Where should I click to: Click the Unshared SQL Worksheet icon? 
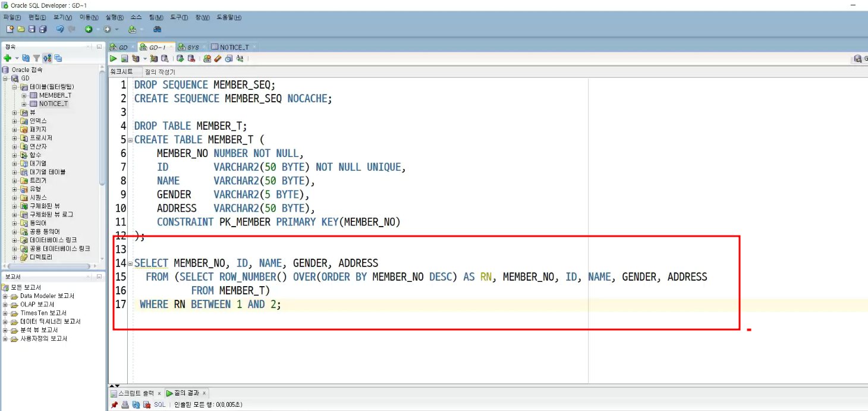tap(207, 58)
